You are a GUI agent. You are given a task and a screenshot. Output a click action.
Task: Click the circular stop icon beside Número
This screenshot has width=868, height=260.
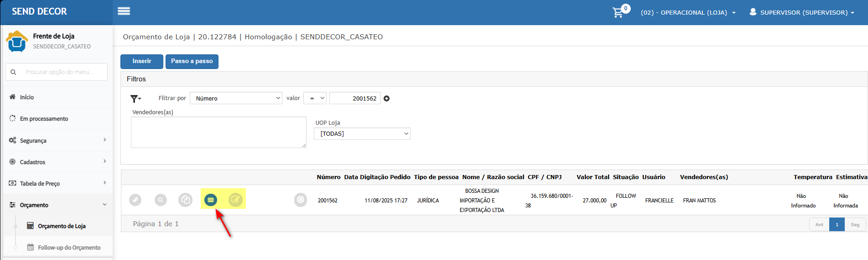click(x=301, y=200)
